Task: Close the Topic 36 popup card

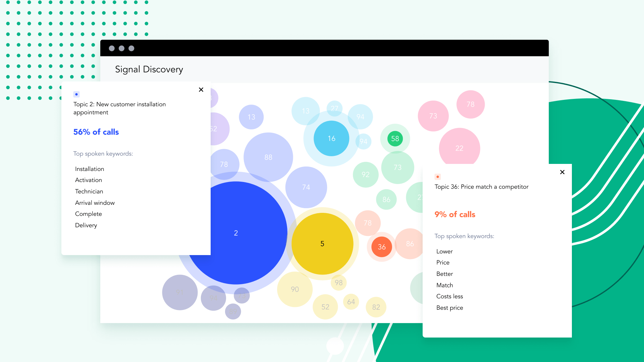Action: click(x=562, y=172)
